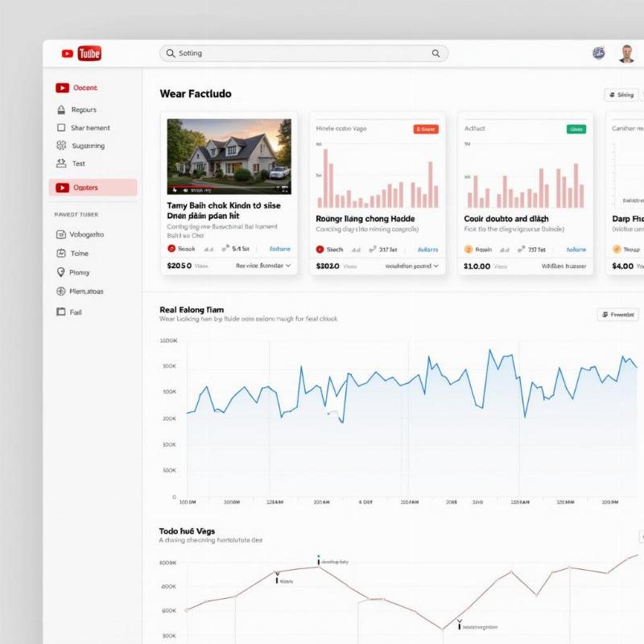This screenshot has width=644, height=644.
Task: Click the magnifier button at search bar's right end
Action: click(x=436, y=53)
